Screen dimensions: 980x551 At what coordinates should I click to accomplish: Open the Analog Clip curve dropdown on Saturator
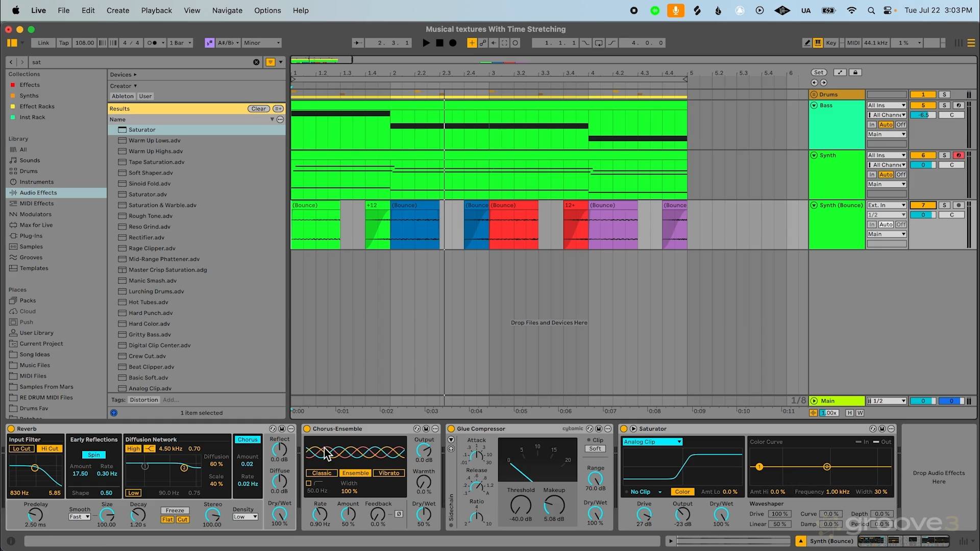pyautogui.click(x=652, y=441)
